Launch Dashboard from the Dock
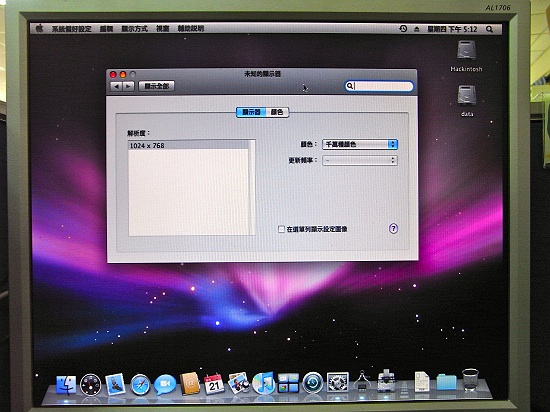 coord(90,385)
